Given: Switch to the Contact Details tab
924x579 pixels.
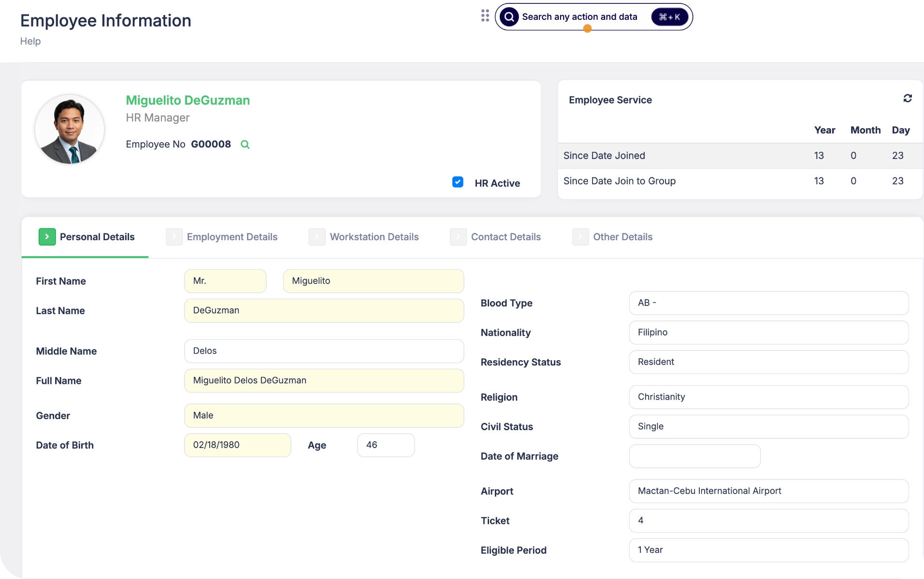Looking at the screenshot, I should pyautogui.click(x=506, y=237).
